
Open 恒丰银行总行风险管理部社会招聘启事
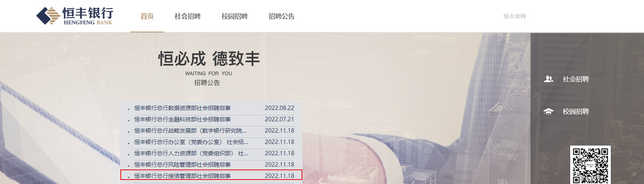(182, 165)
